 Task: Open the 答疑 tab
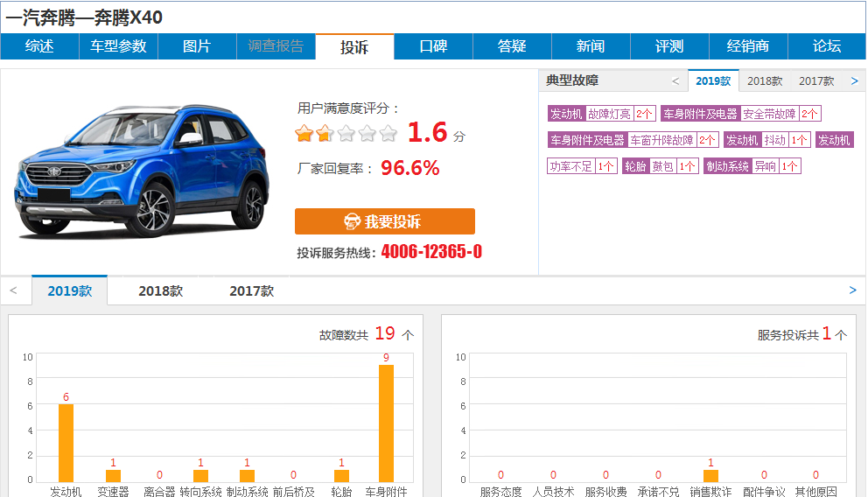pos(512,46)
